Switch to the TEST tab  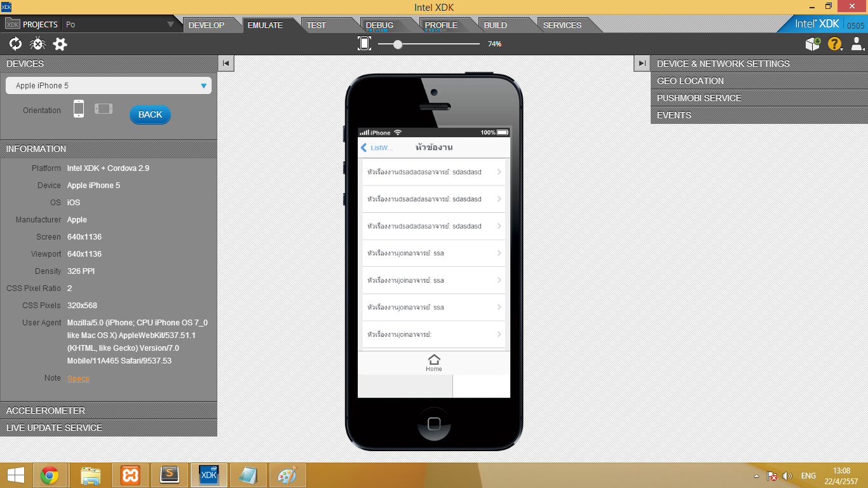click(316, 25)
